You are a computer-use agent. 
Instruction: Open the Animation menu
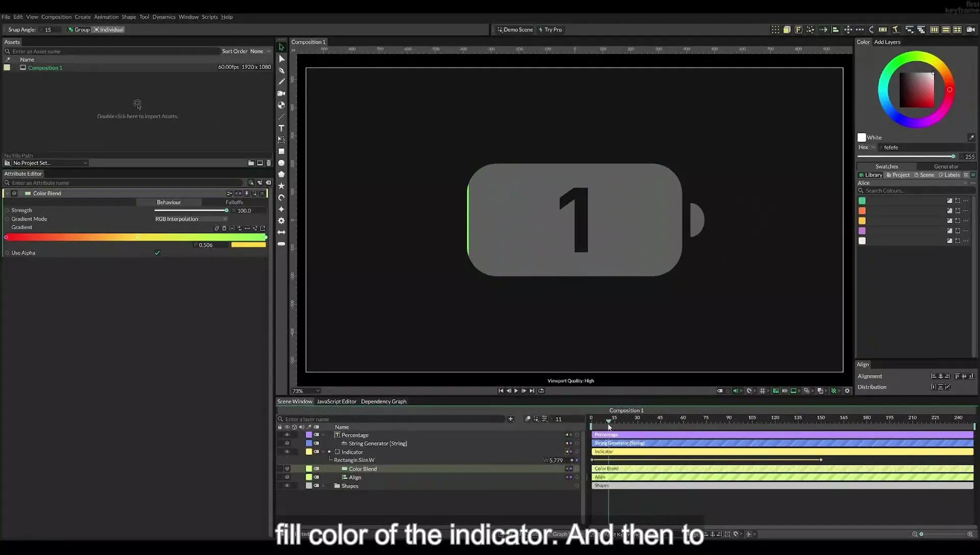tap(106, 17)
